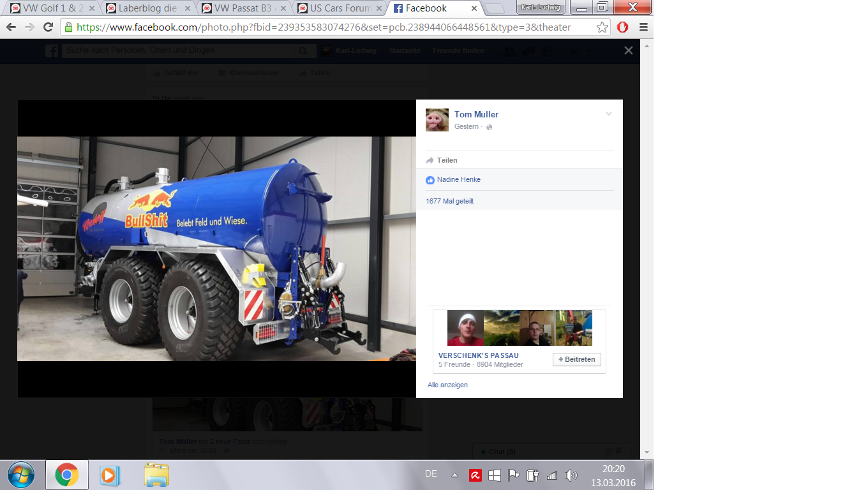Image resolution: width=868 pixels, height=490 pixels.
Task: Open the Chat (9) bar
Action: pyautogui.click(x=551, y=452)
